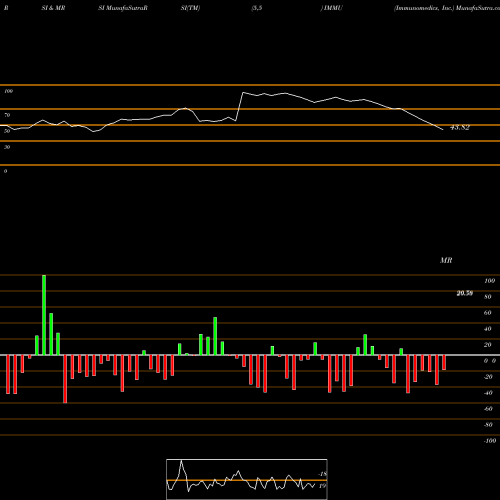500x500 pixels.
Task: Click the tallest green bar in MR histogram
Action: [x=44, y=315]
